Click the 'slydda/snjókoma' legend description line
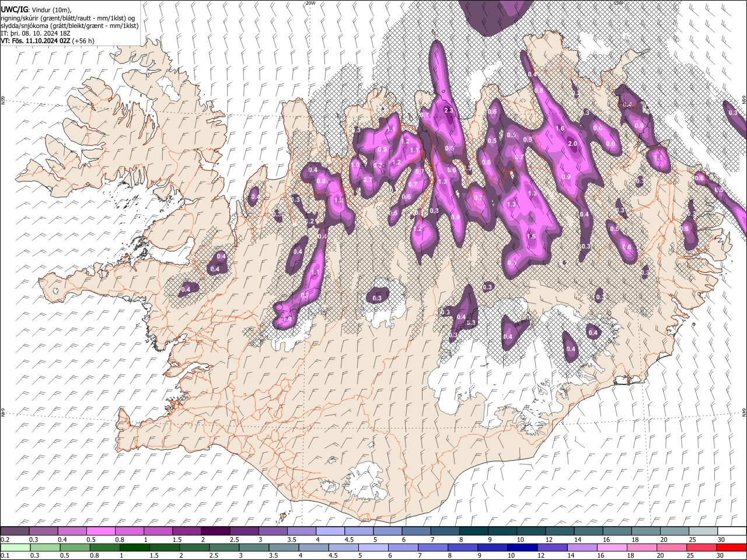 [x=69, y=26]
